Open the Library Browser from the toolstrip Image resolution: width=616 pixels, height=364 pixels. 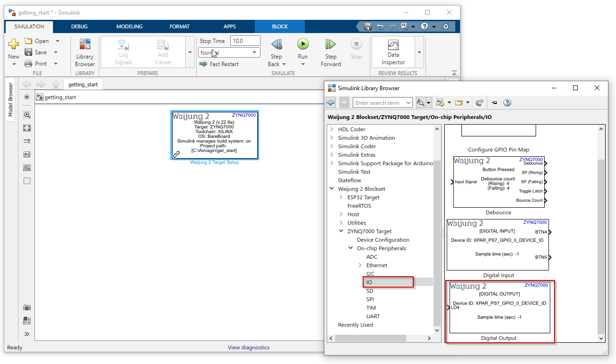pos(85,52)
